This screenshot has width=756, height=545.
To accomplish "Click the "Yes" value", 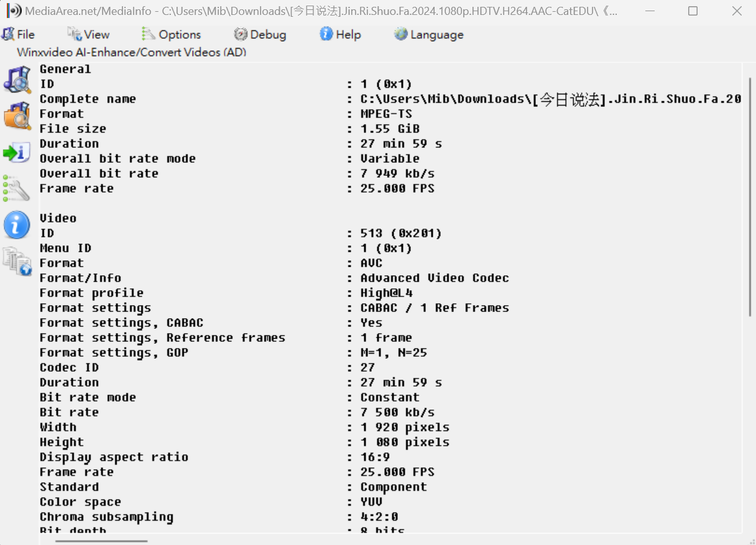I will [x=371, y=323].
